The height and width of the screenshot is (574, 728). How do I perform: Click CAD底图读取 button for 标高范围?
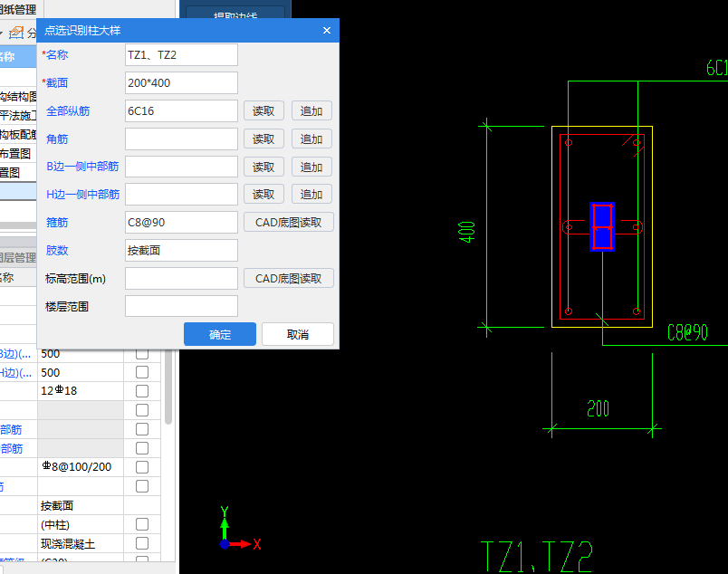pos(288,278)
